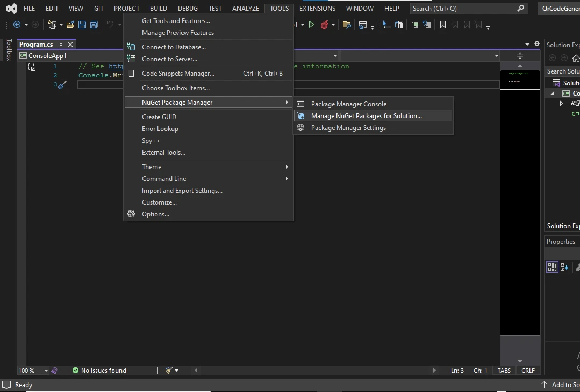Toggle the TABS indentation setting in status bar
This screenshot has height=392, width=580.
point(504,371)
